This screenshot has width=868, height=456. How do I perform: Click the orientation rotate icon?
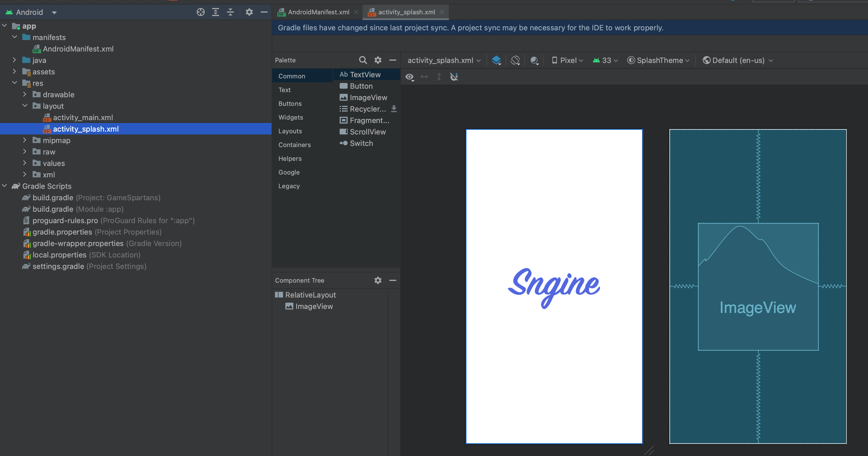click(515, 60)
